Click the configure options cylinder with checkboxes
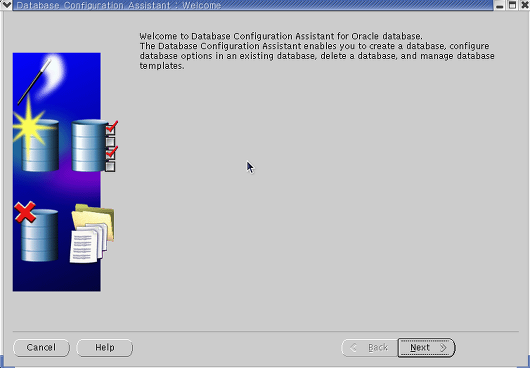This screenshot has height=368, width=530. (x=94, y=145)
